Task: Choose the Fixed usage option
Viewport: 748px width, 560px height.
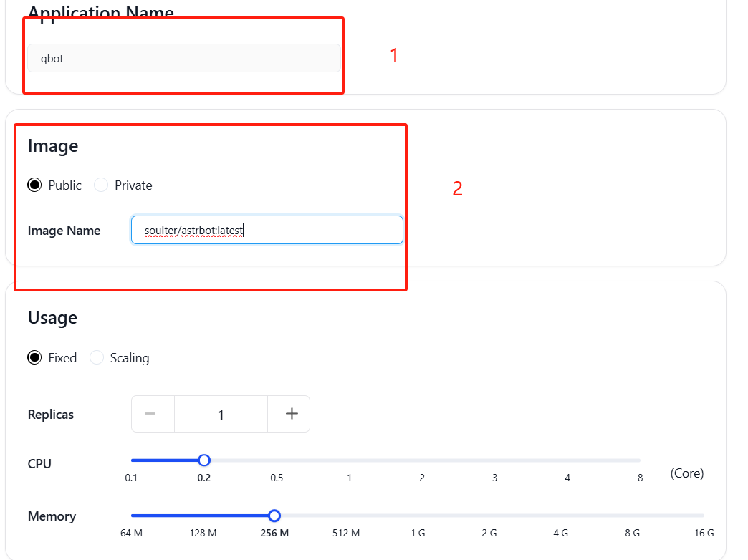Action: point(34,358)
